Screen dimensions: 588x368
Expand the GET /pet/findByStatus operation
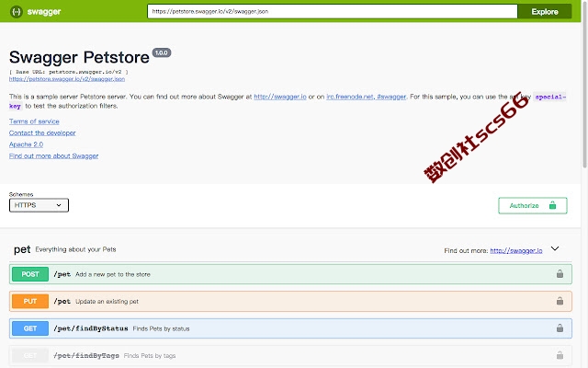point(290,328)
